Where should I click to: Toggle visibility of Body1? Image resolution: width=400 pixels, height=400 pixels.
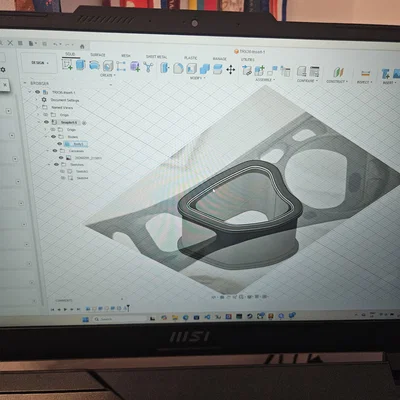coord(60,144)
